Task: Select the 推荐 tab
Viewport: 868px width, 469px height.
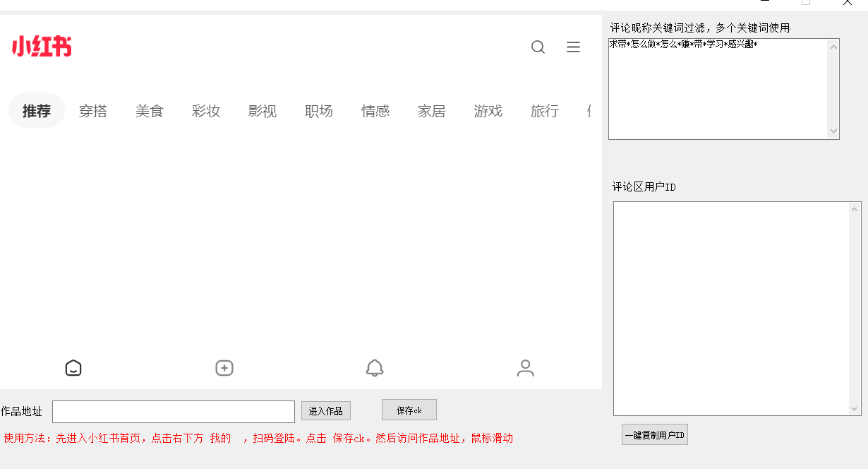Action: click(x=37, y=111)
